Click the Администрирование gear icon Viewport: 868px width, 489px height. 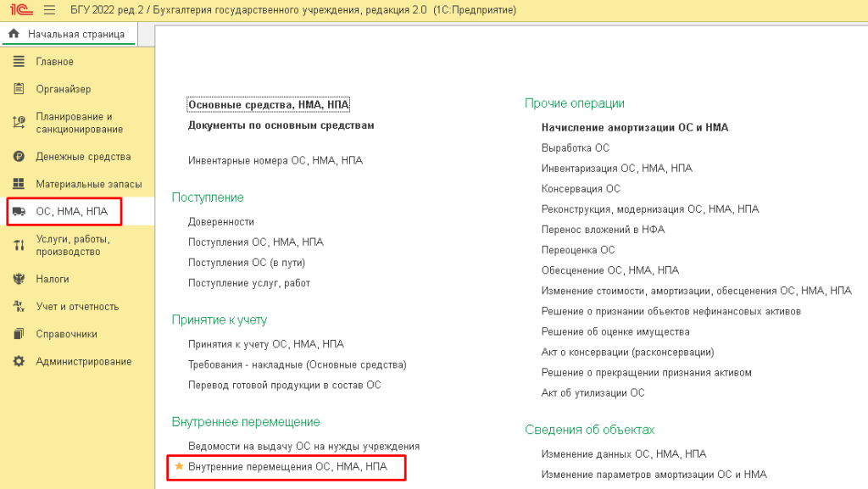(19, 362)
